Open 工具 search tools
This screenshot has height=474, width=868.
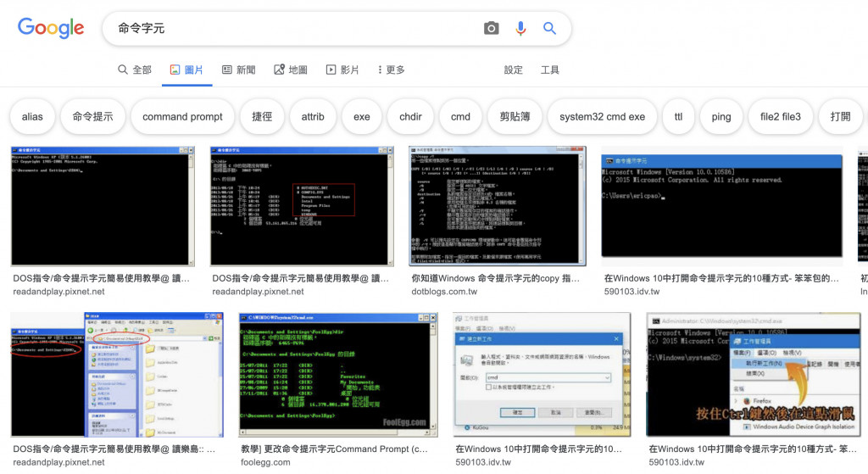[x=549, y=70]
